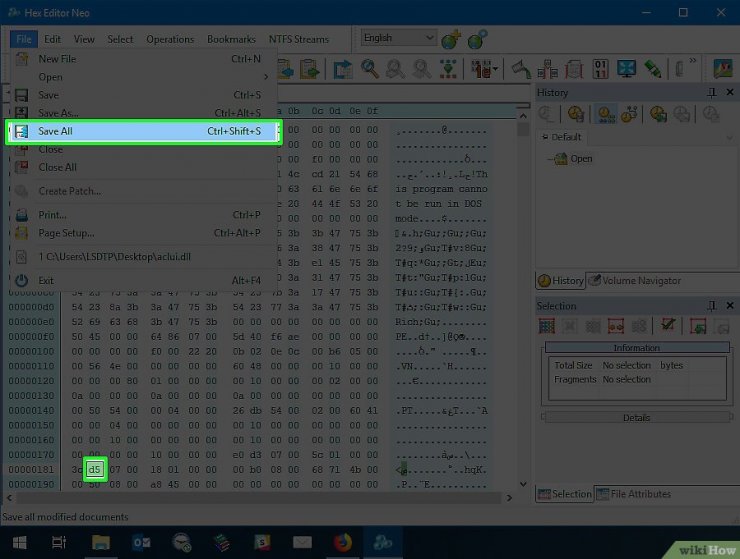Click the blue monitor full screen icon
This screenshot has height=559, width=740.
626,69
